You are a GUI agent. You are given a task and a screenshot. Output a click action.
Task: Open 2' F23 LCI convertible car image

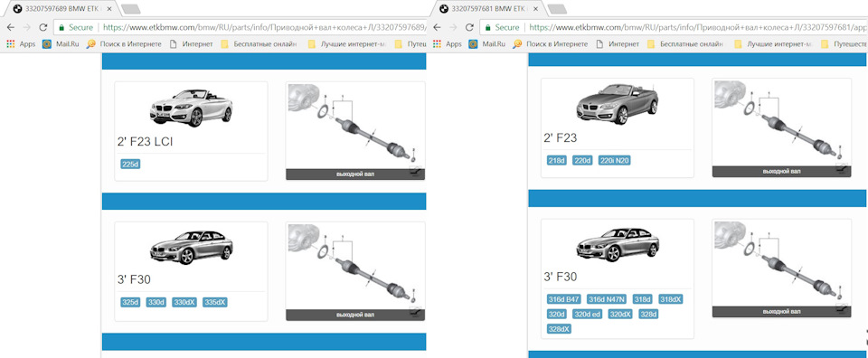tap(191, 108)
